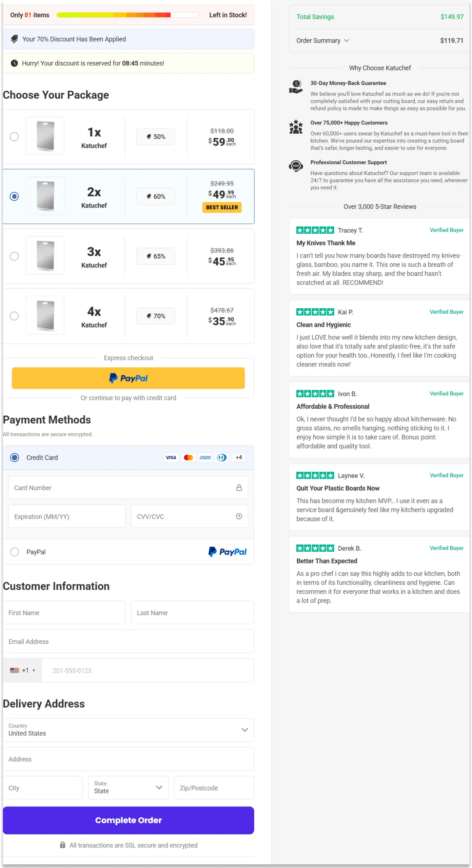Click the Amex card icon

click(205, 457)
